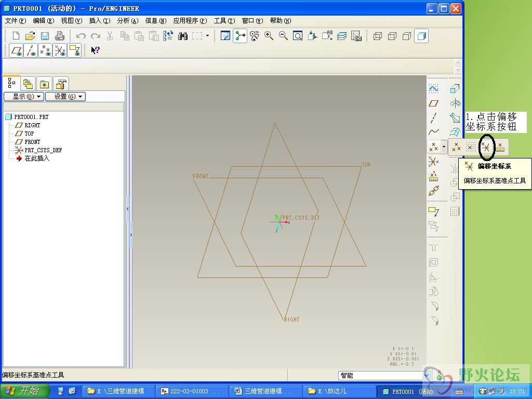Viewport: 532px width, 399px height.
Task: Click the New file icon
Action: pyautogui.click(x=16, y=36)
